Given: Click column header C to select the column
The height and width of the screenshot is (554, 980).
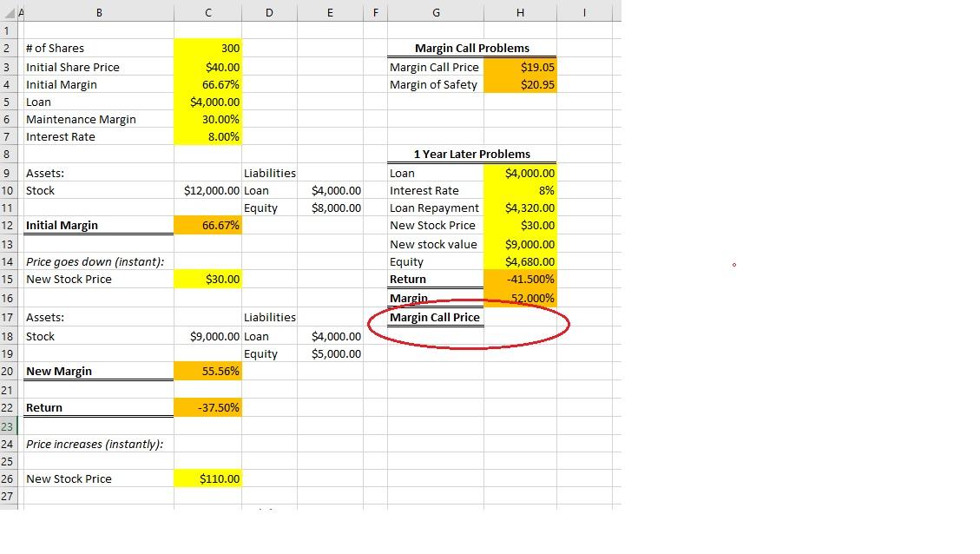Looking at the screenshot, I should tap(207, 12).
